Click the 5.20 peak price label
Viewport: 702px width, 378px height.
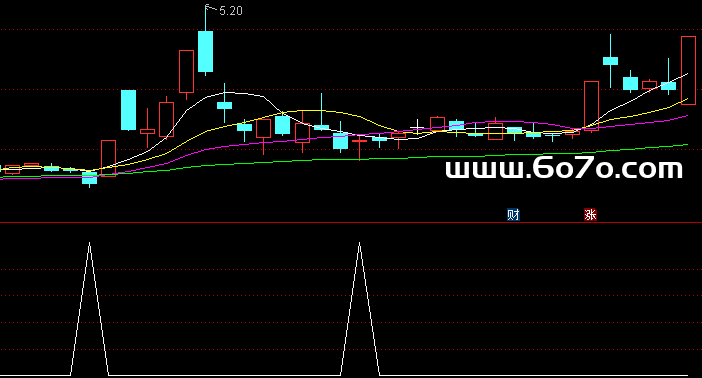pyautogui.click(x=231, y=11)
